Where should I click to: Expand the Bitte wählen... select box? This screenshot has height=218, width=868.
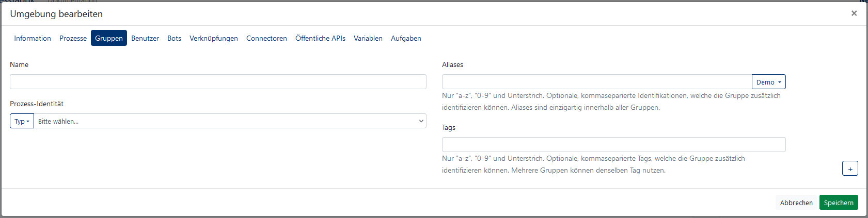(x=230, y=121)
